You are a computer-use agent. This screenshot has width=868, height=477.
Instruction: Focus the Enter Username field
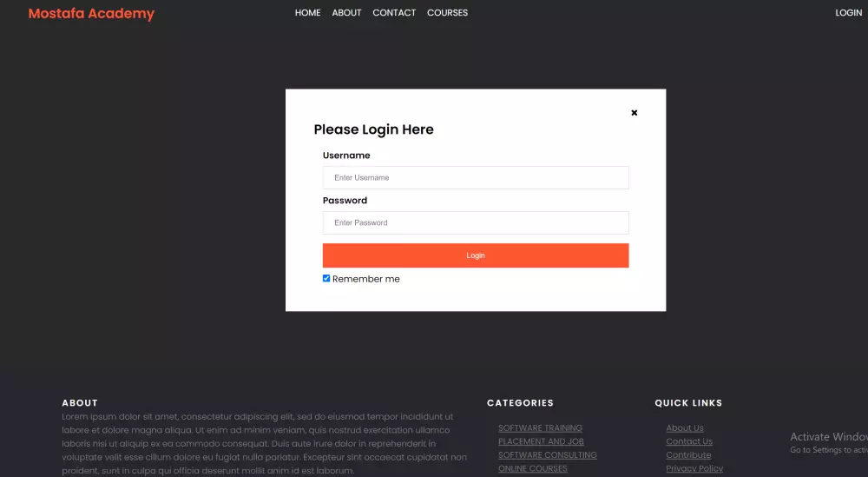point(476,178)
